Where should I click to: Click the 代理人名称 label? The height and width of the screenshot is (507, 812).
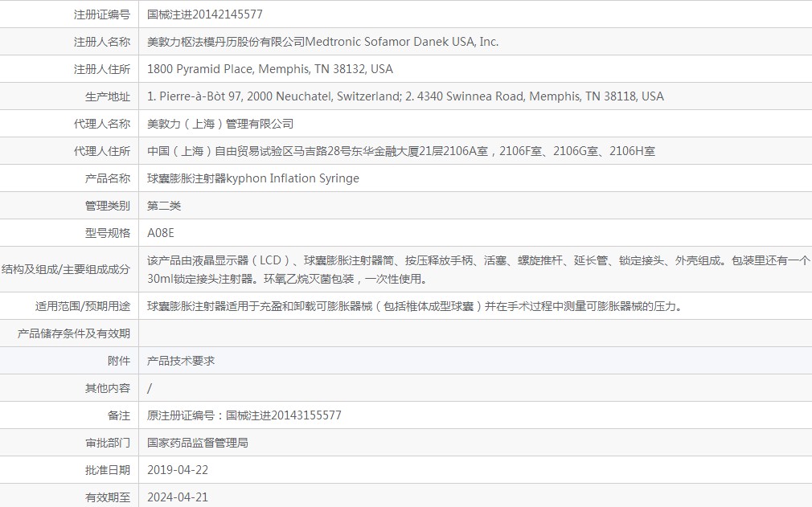coord(102,125)
